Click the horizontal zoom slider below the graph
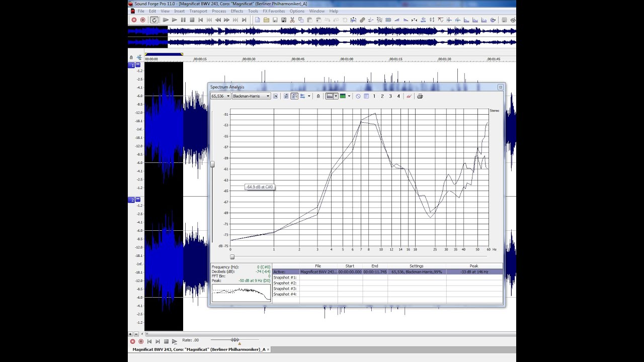This screenshot has height=362, width=644. click(232, 257)
